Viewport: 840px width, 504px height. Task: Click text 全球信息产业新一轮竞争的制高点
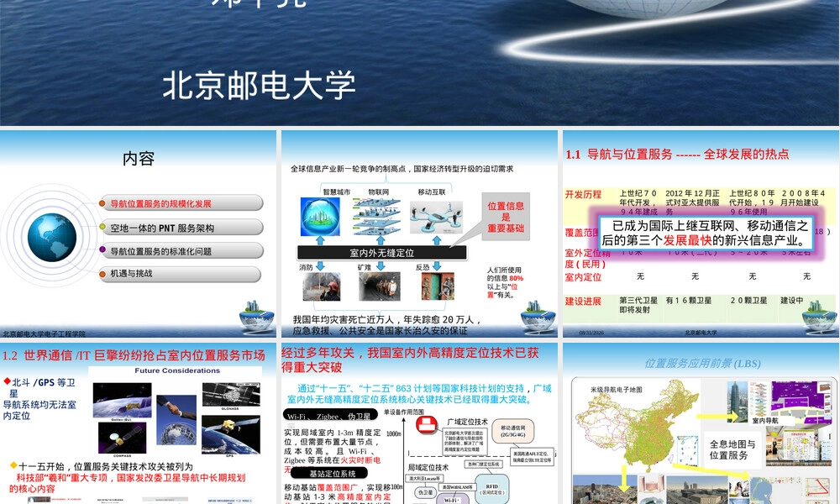coord(349,169)
